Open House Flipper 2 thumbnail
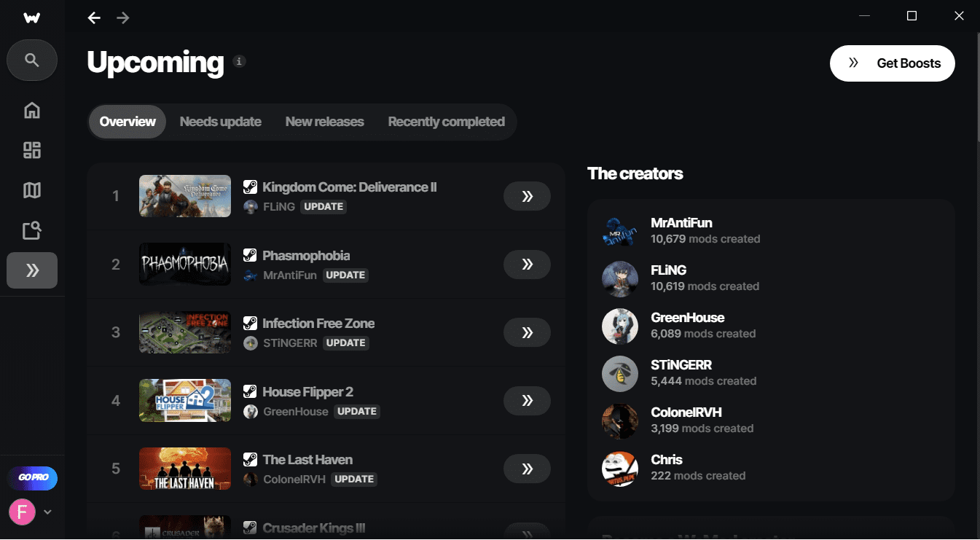The image size is (980, 540). coord(185,400)
